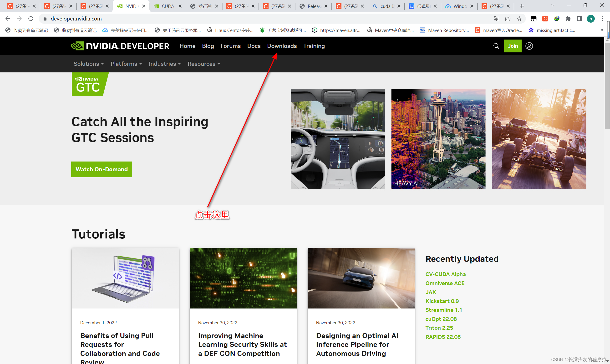
Task: Open the Pull Requests tutorial laptop thumbnail
Action: pos(125,278)
